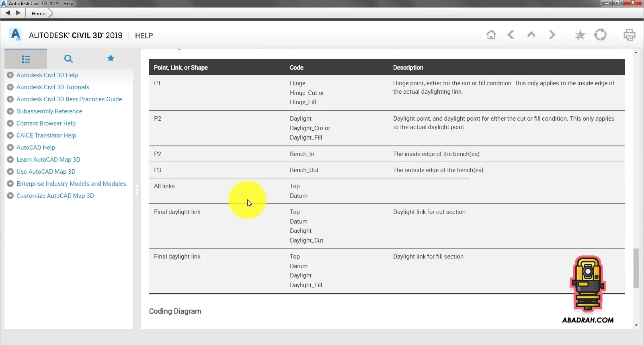Open CAiCE Translator Help link
The width and height of the screenshot is (644, 345).
click(46, 136)
